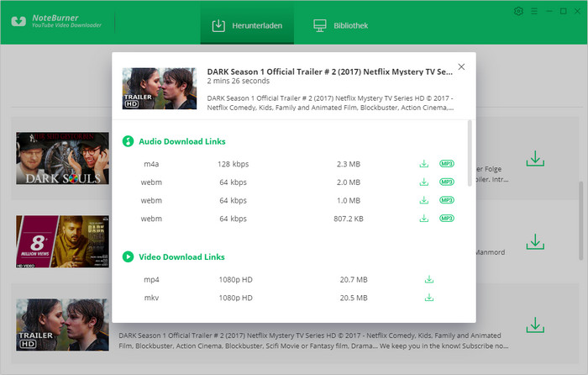Select the 'm4a' format label

pos(151,164)
